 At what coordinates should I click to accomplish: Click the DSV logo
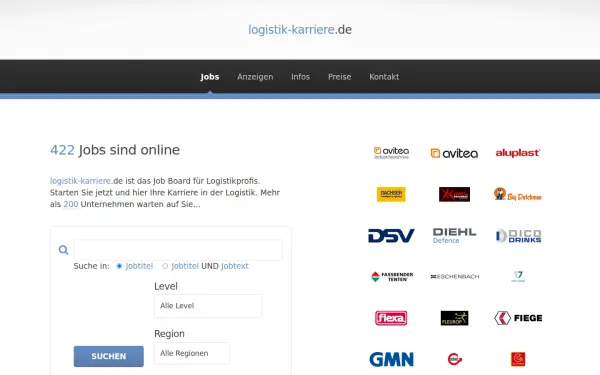coord(391,236)
